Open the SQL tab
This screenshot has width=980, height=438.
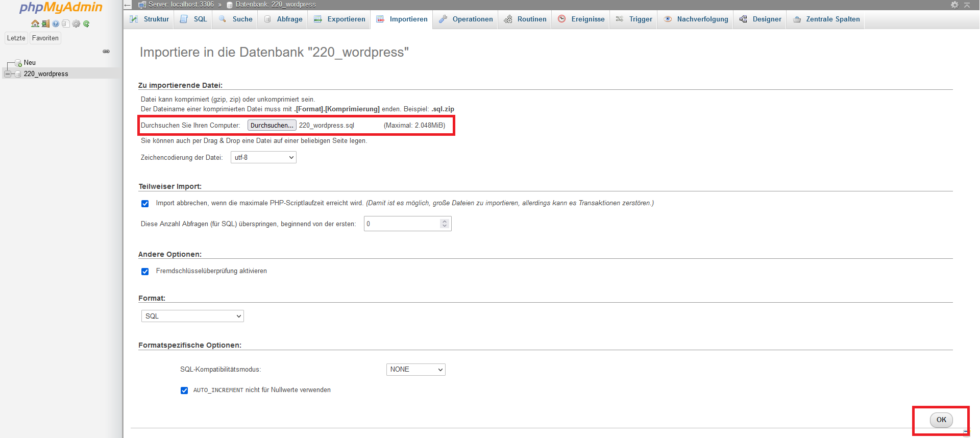pyautogui.click(x=193, y=19)
